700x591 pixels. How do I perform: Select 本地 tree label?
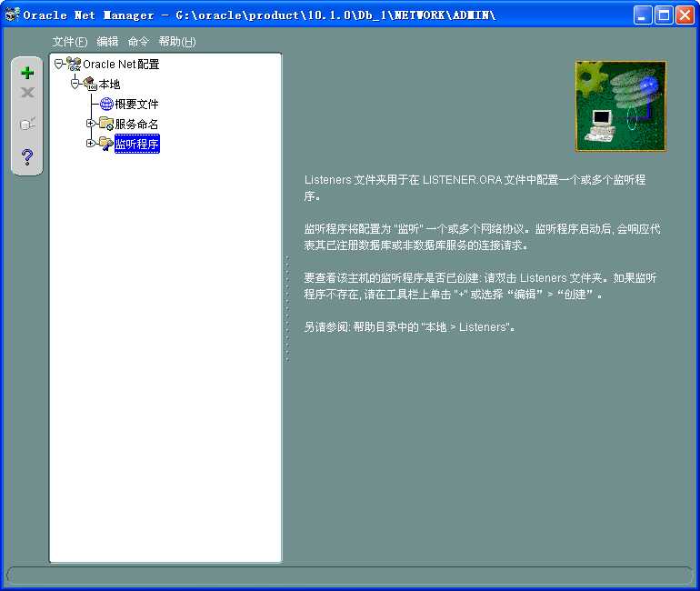click(109, 84)
